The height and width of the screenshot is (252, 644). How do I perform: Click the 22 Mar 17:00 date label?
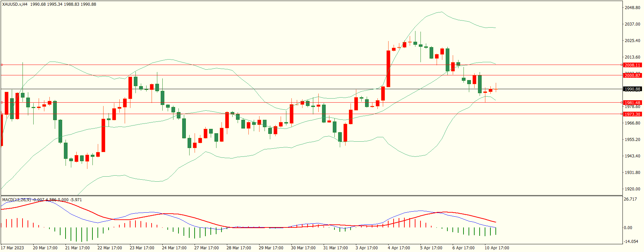click(110, 248)
